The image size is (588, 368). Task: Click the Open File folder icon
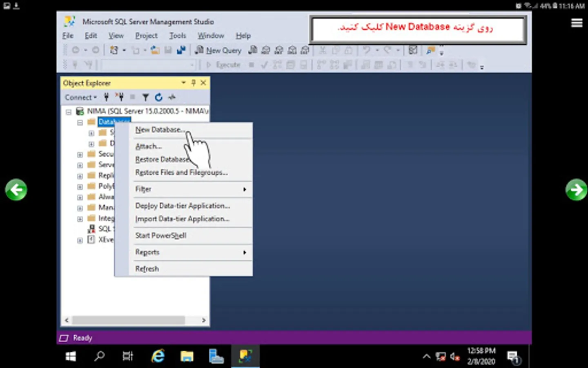click(x=155, y=50)
